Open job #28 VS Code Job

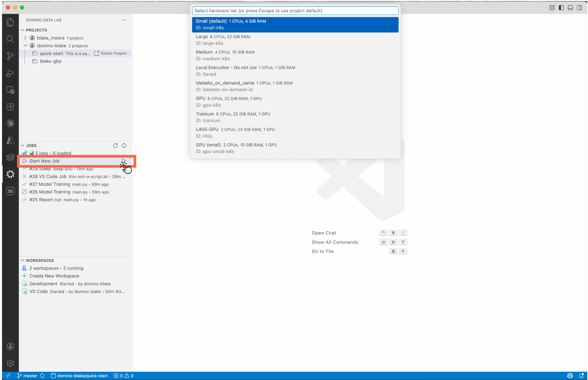coord(75,177)
